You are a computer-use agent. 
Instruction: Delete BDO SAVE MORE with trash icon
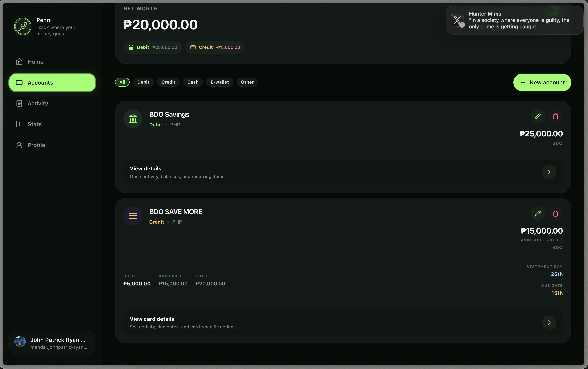[556, 214]
